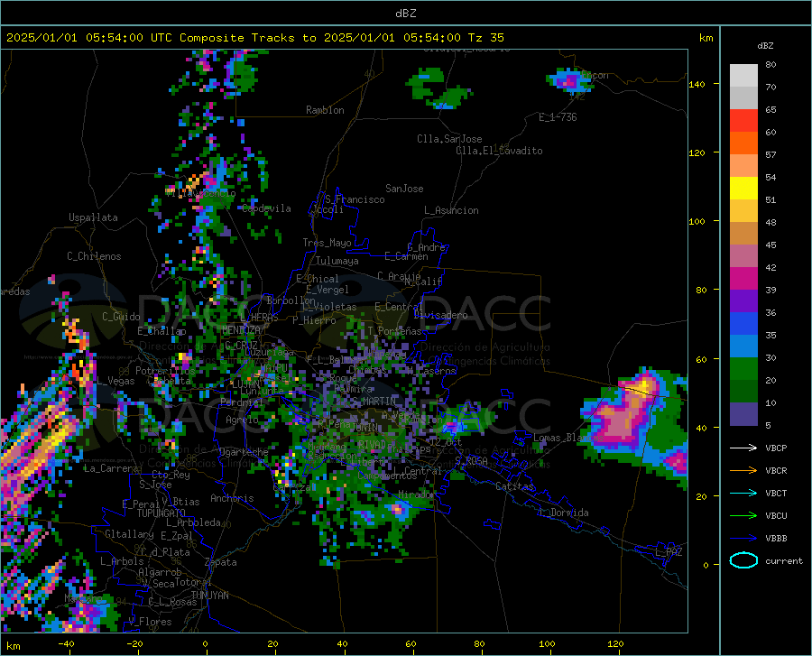812x656 pixels.
Task: Click the Uspallata map label
Action: tap(93, 217)
